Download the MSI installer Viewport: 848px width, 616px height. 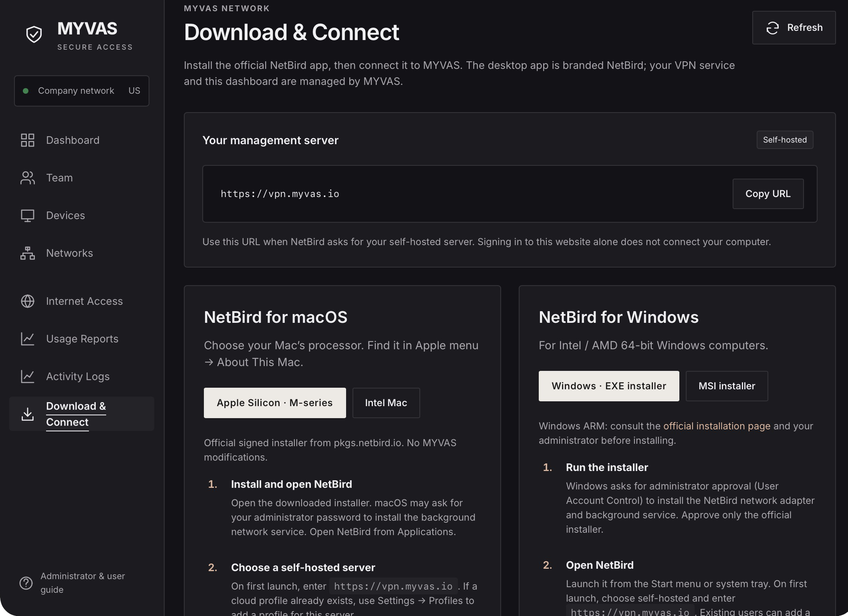[727, 386]
